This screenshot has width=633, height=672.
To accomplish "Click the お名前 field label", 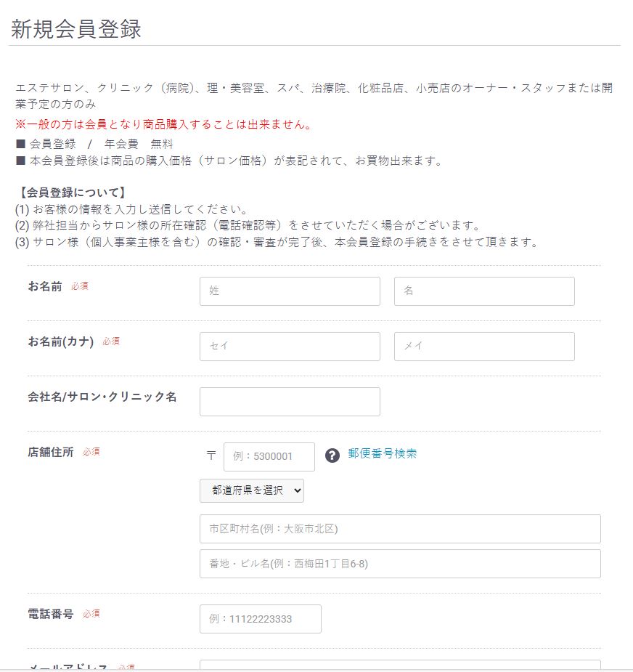I will click(x=45, y=286).
